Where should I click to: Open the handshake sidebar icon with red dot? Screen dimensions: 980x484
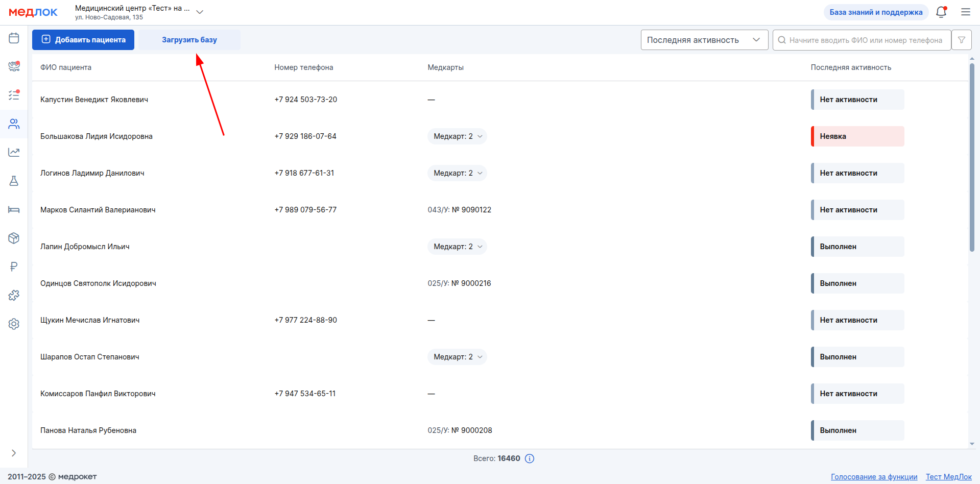coord(14,66)
